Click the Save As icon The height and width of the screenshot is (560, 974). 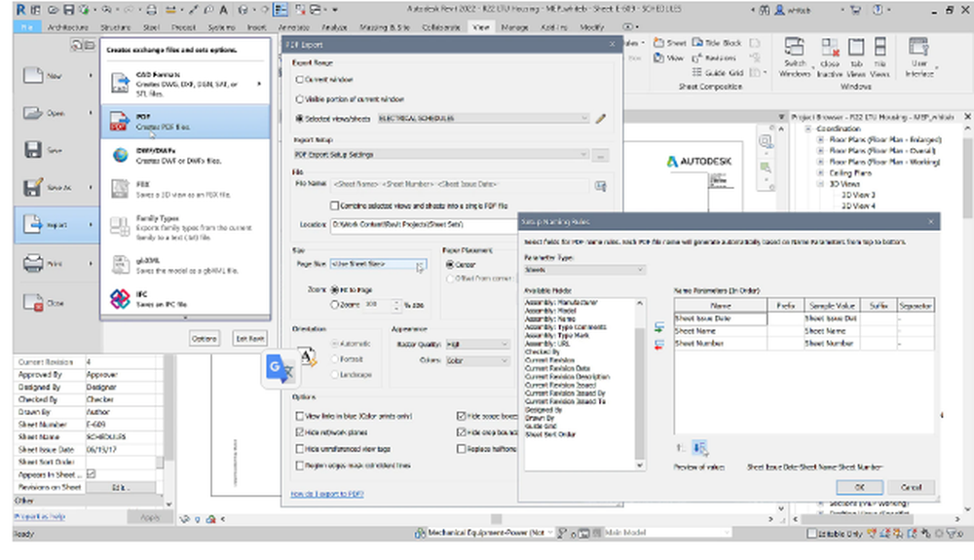pyautogui.click(x=33, y=187)
